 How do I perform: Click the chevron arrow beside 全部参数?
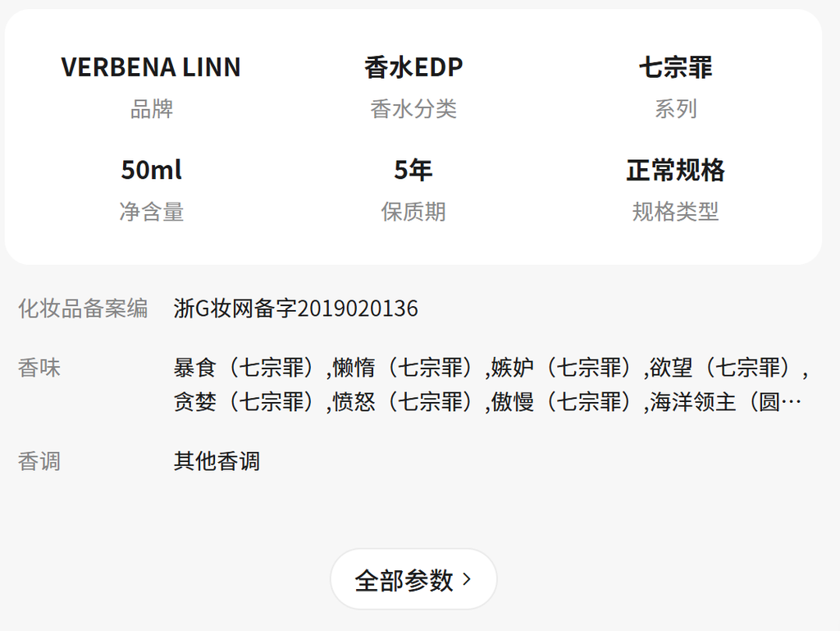468,579
